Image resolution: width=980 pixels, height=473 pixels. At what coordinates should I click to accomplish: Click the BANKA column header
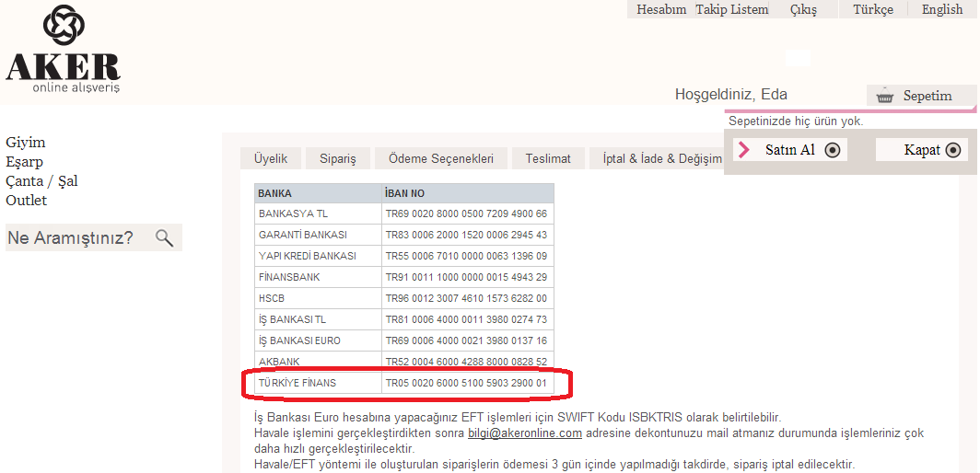coord(318,193)
